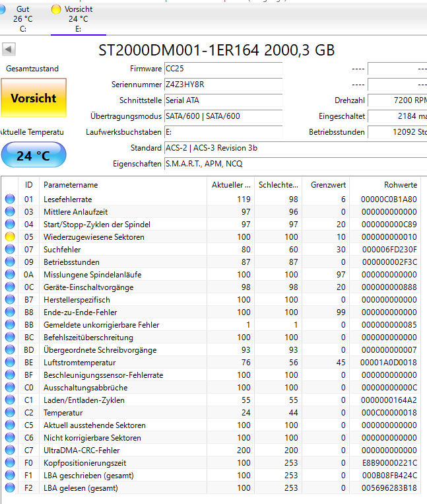The height and width of the screenshot is (504, 427).
Task: Click the status icon for Übergeordnete Schreibvorgänge
Action: click(x=10, y=349)
